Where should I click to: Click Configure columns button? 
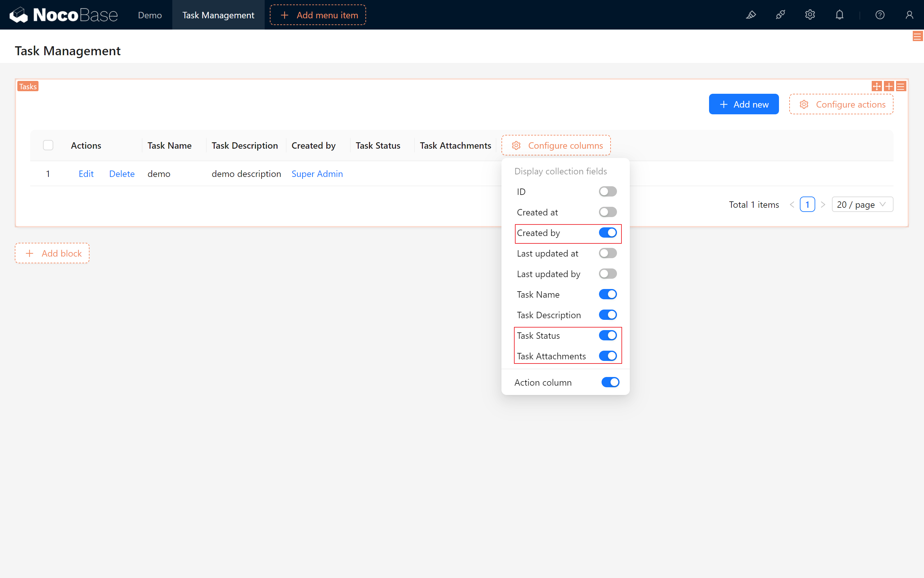click(x=556, y=145)
